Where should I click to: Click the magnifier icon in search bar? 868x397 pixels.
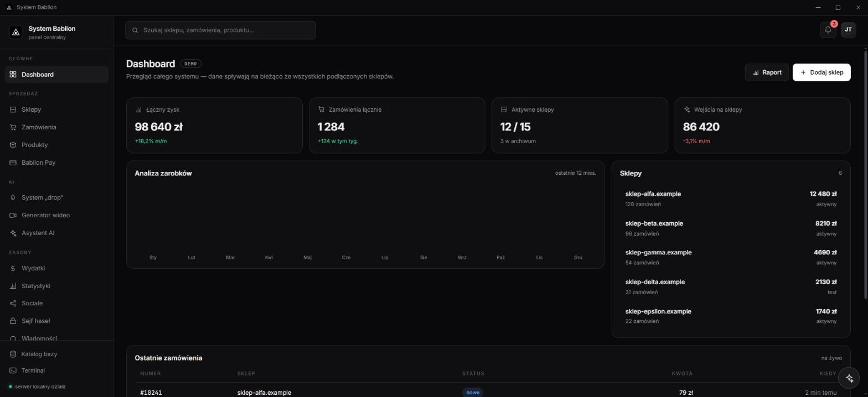click(135, 30)
